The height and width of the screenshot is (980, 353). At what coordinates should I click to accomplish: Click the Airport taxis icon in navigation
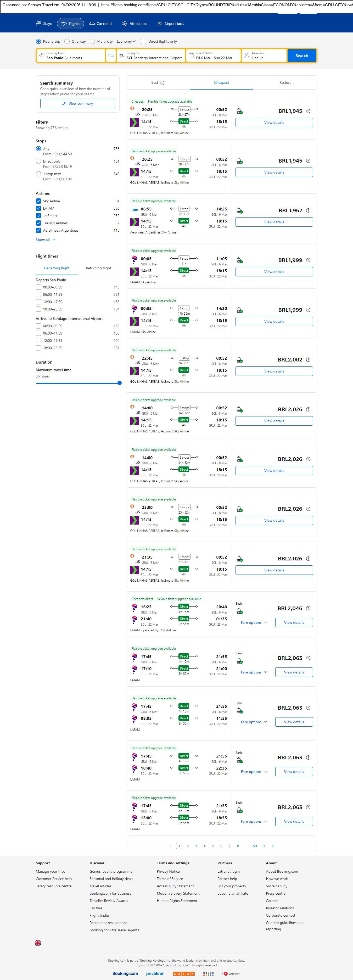click(x=160, y=24)
